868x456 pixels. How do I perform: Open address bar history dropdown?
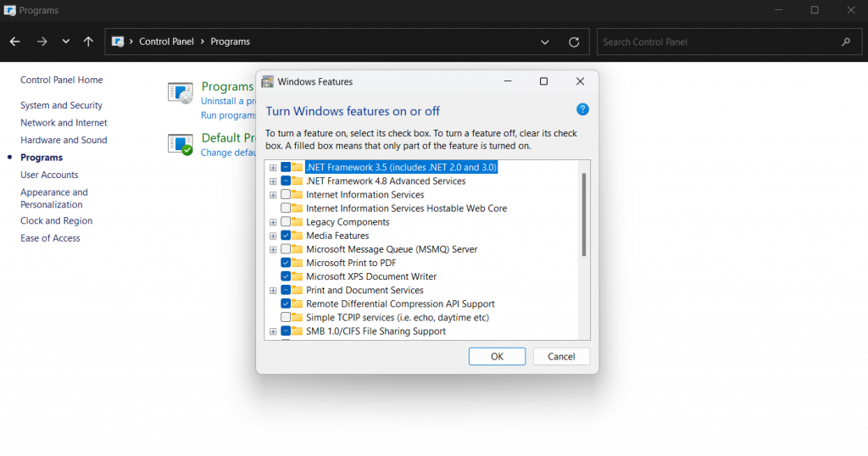tap(545, 42)
